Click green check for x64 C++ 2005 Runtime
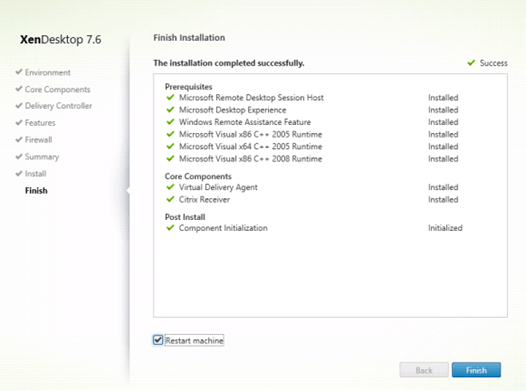Viewport: 526px width, 391px height. click(170, 146)
